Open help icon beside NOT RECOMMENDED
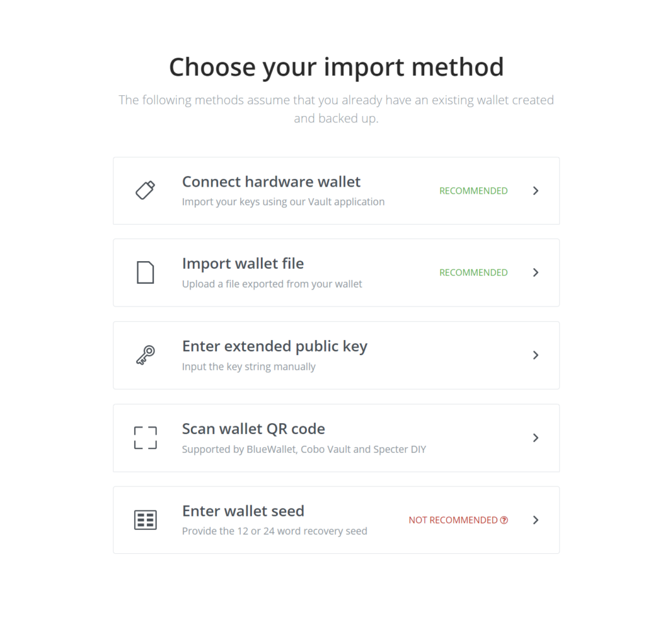The height and width of the screenshot is (644, 663). (504, 520)
